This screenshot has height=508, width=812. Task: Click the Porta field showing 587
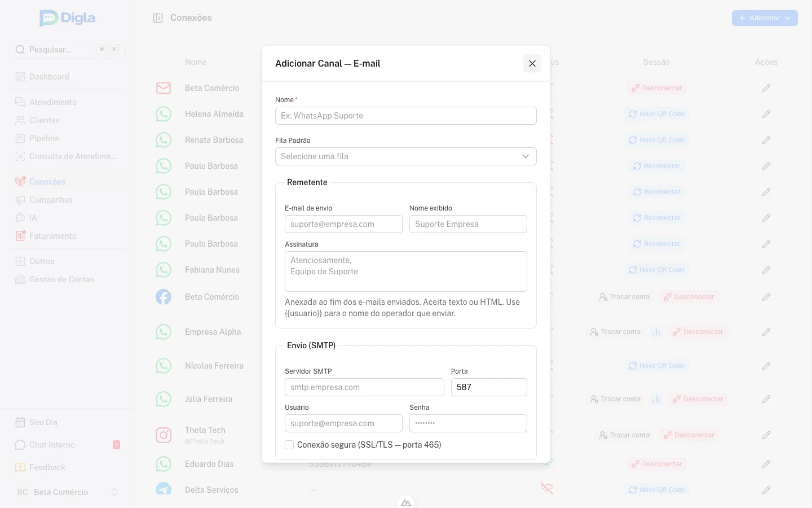tap(489, 387)
